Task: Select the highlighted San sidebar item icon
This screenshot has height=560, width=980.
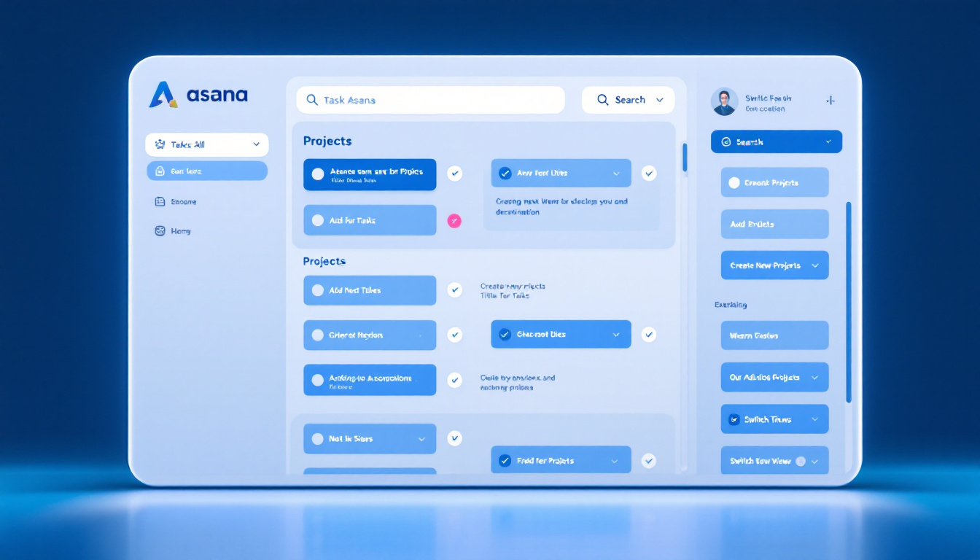Action: [159, 171]
